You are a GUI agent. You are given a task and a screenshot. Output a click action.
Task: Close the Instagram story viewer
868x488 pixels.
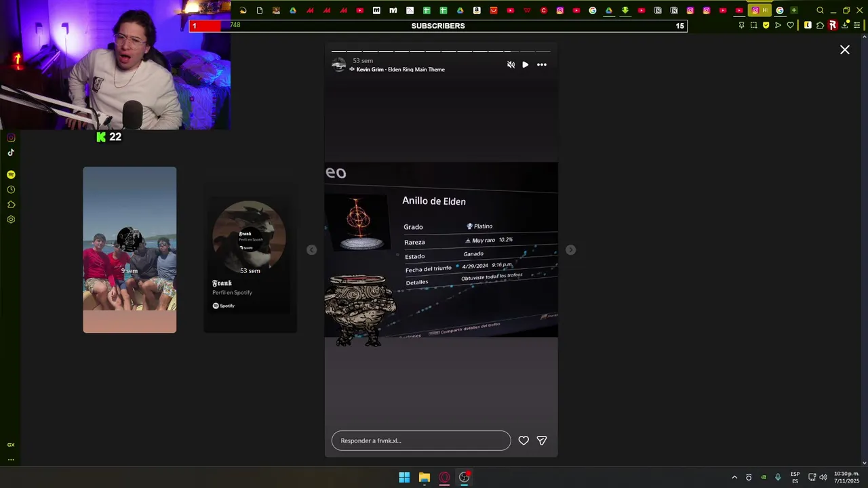[845, 49]
